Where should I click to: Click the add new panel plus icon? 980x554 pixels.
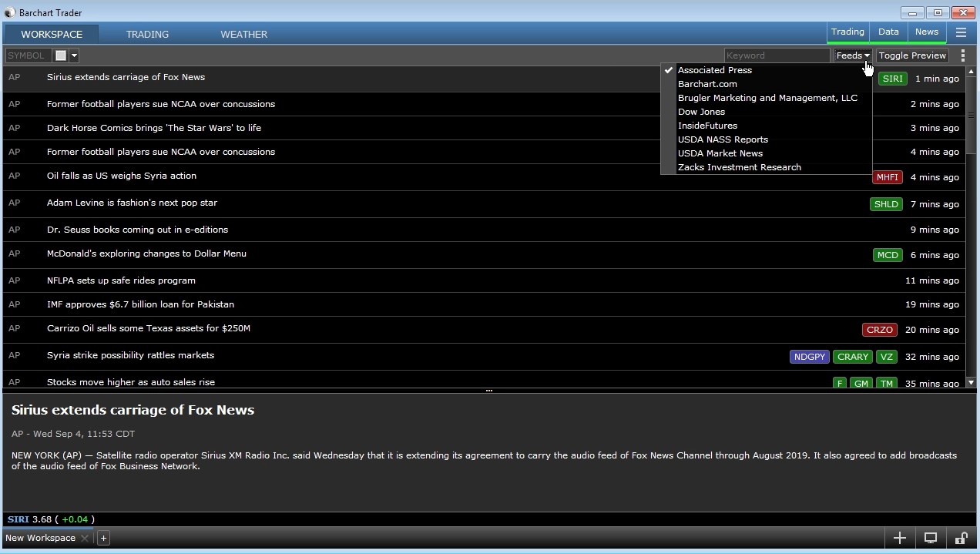coord(899,538)
